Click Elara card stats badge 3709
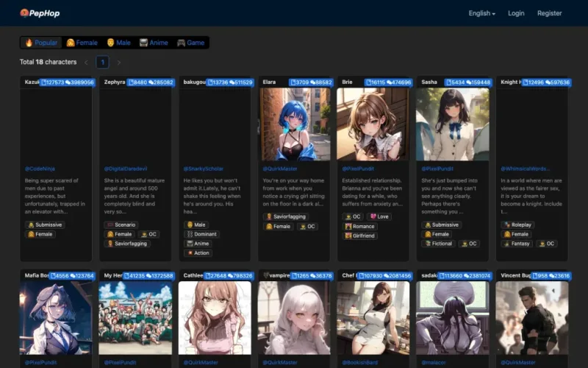The height and width of the screenshot is (368, 588). (311, 82)
